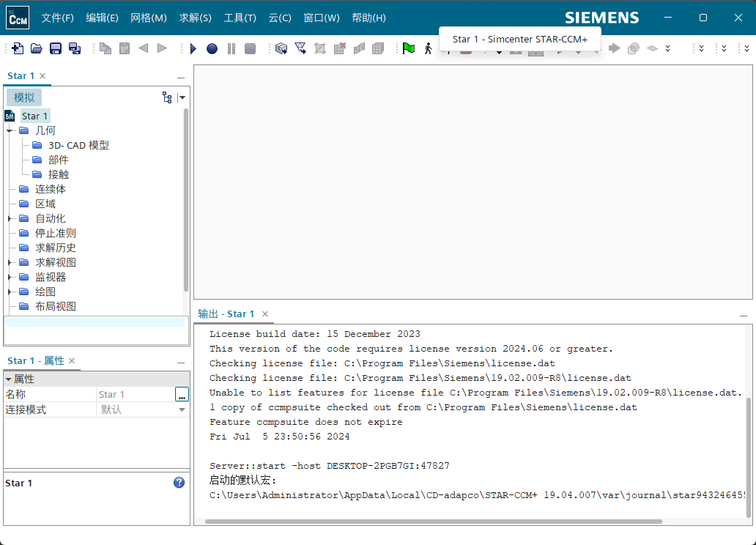The width and height of the screenshot is (756, 545).
Task: Open the 连接模式 dropdown arrow
Action: [x=182, y=410]
